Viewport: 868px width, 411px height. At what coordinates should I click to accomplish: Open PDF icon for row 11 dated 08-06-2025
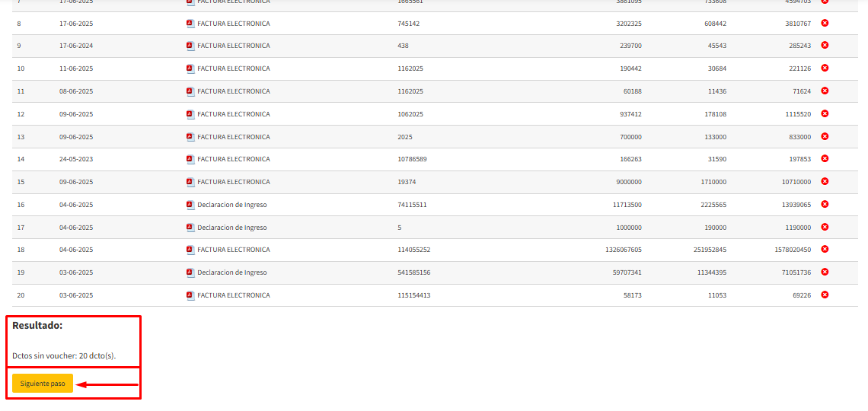[x=190, y=91]
